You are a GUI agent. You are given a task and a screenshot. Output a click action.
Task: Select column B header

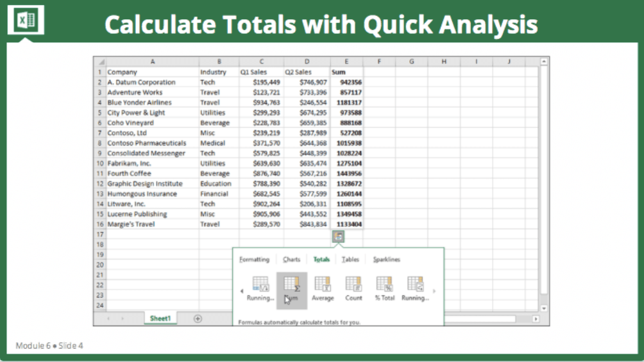[219, 62]
